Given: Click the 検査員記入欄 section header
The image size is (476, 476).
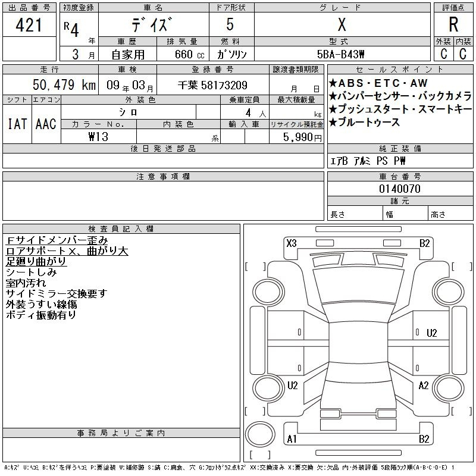Looking at the screenshot, I should (121, 228).
